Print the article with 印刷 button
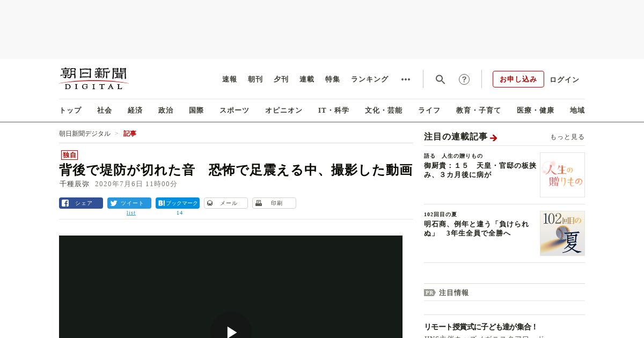The image size is (644, 338). point(274,203)
